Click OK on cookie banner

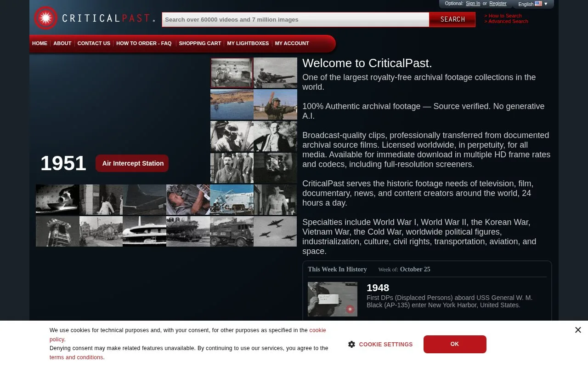point(455,344)
